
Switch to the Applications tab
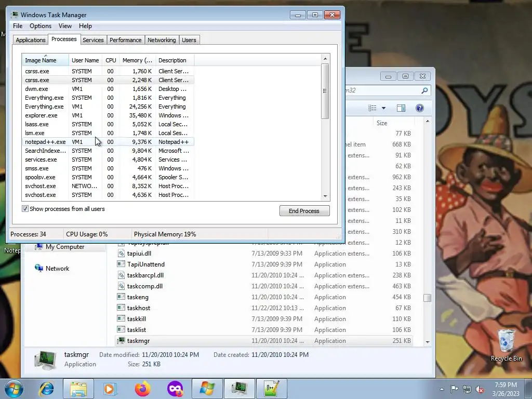pos(31,40)
